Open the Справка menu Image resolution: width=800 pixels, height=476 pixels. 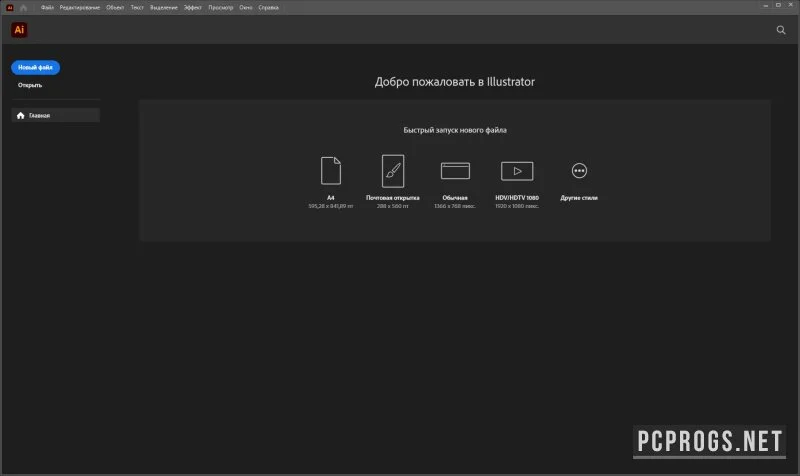[268, 8]
